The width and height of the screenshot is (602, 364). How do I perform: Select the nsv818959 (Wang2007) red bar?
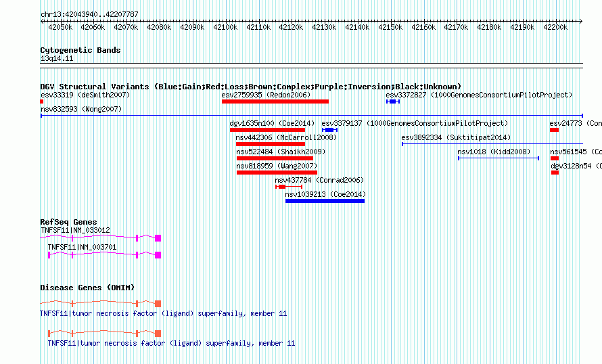point(277,173)
